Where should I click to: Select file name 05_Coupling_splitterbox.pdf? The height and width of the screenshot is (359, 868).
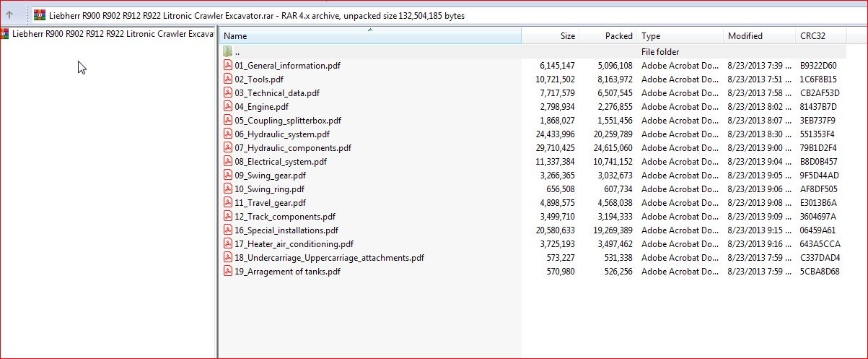[288, 121]
